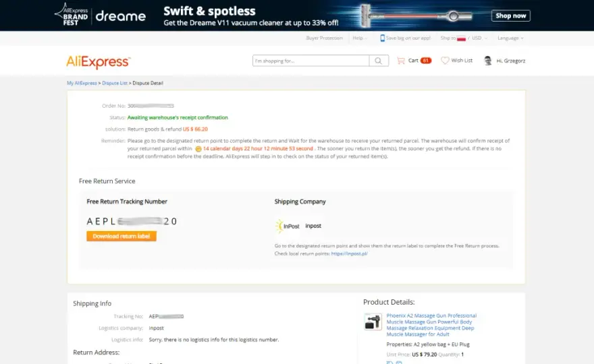Viewport: 594px width, 364px height.
Task: Open the shopping cart icon
Action: pos(401,61)
